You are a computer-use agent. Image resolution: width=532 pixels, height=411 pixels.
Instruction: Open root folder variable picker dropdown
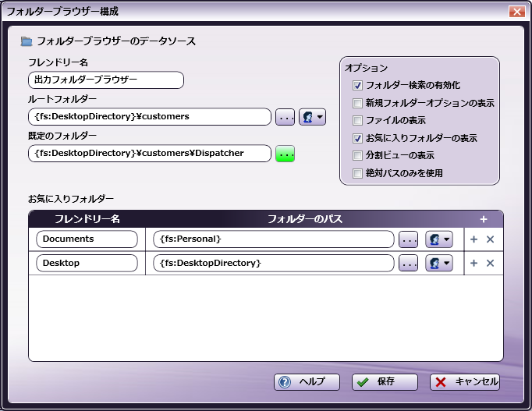312,117
